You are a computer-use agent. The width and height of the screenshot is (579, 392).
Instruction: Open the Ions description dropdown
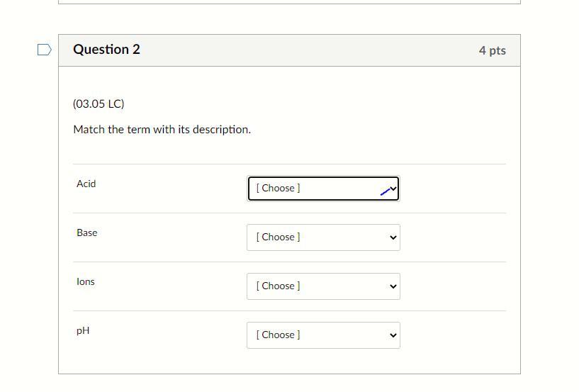click(322, 286)
